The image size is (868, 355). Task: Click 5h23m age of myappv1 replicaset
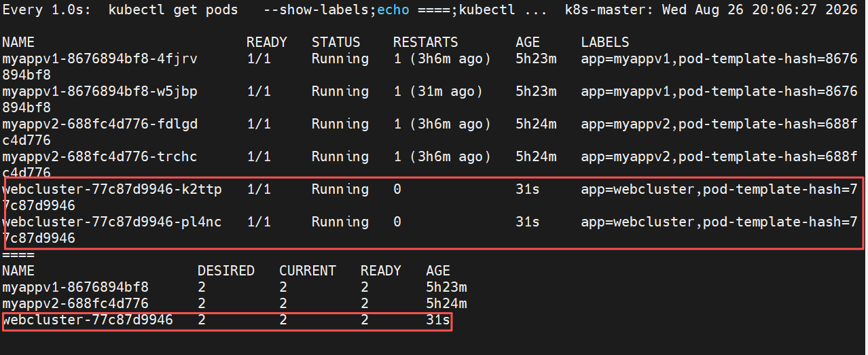[446, 287]
